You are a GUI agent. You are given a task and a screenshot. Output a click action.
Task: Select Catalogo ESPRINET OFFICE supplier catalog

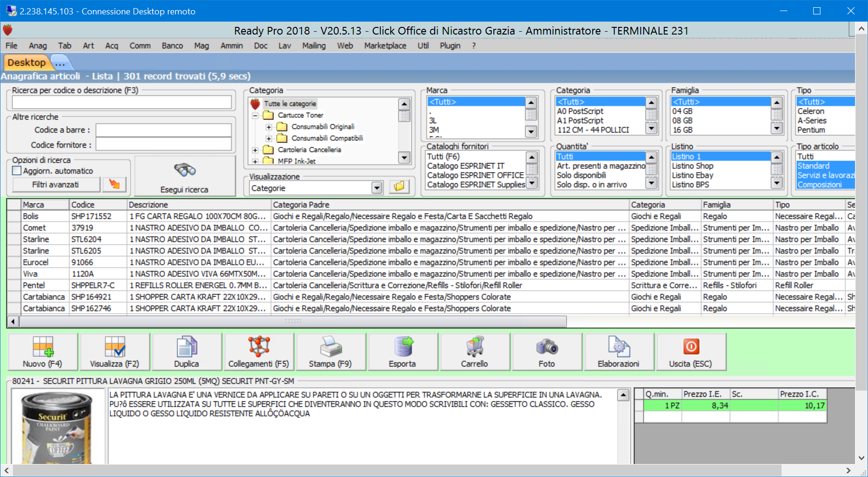point(476,175)
